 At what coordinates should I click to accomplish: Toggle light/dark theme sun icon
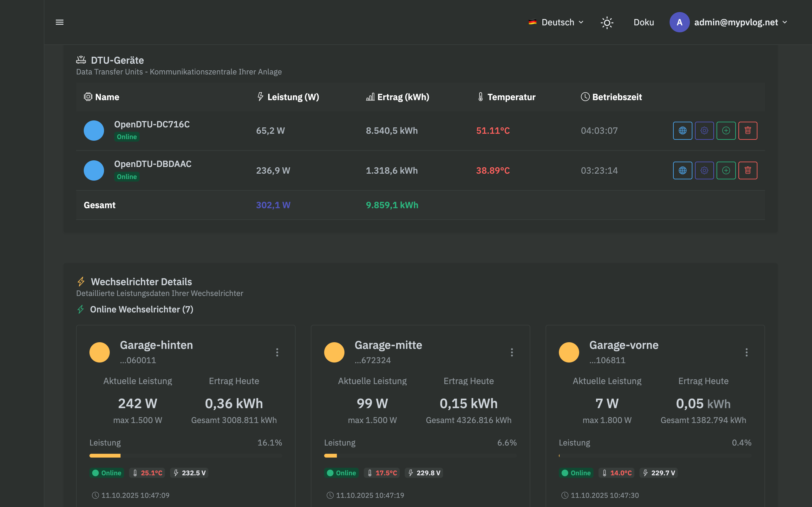click(x=607, y=22)
